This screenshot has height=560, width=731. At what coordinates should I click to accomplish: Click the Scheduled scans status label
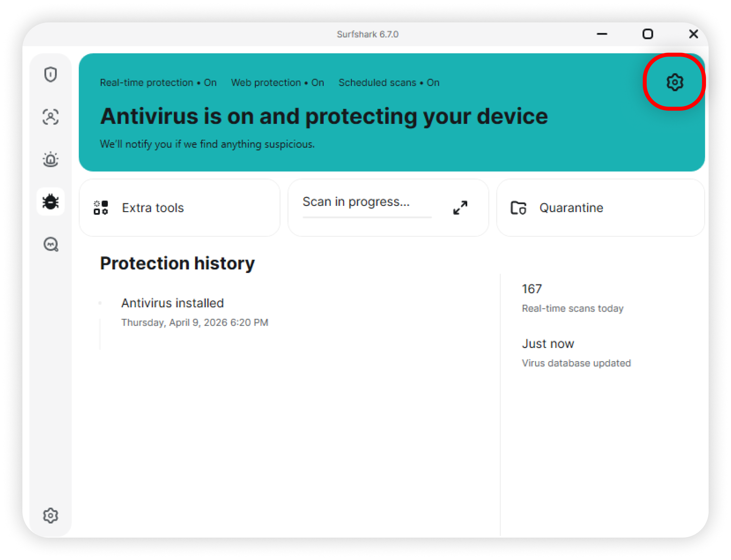click(389, 82)
